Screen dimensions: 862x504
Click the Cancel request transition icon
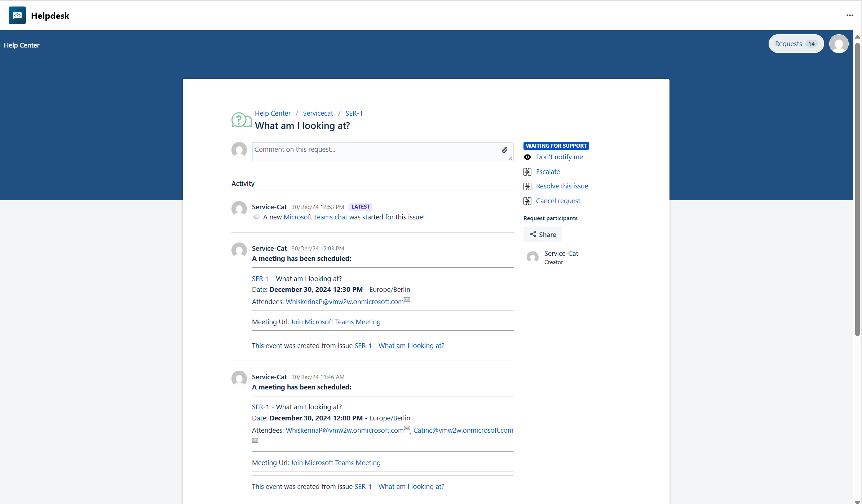527,201
